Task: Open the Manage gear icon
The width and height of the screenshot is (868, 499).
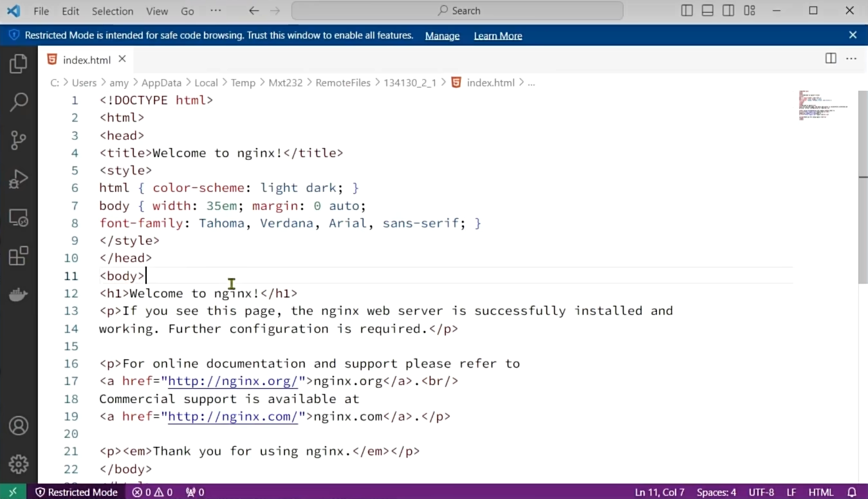Action: [x=19, y=464]
